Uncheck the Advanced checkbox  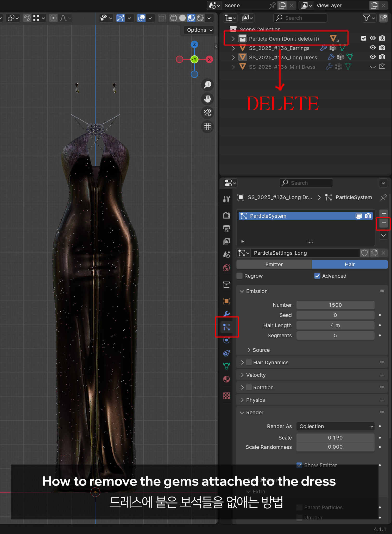[x=317, y=276]
